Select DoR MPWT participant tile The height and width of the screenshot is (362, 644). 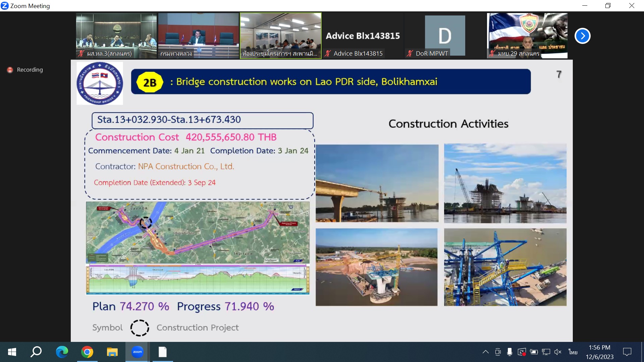pos(445,36)
